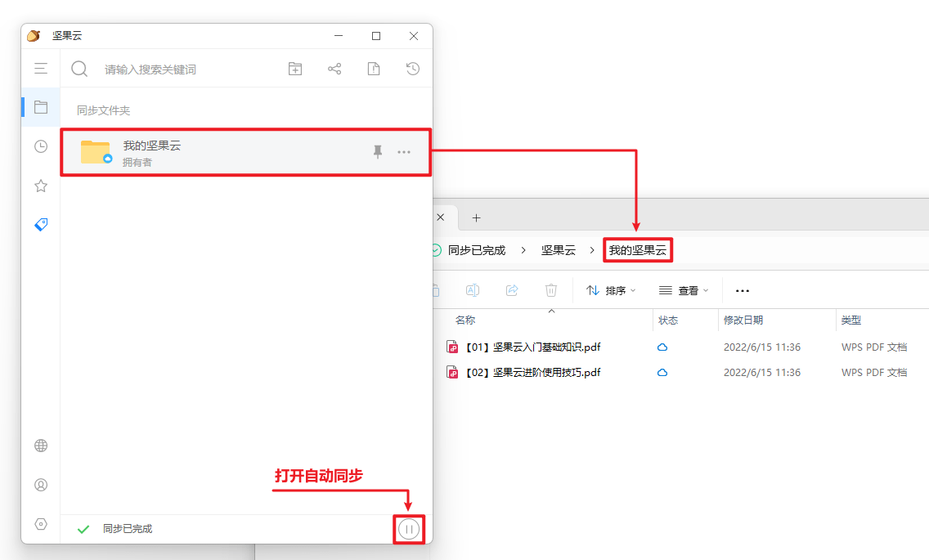
Task: Open file history with the clock-arrow icon
Action: (x=413, y=69)
